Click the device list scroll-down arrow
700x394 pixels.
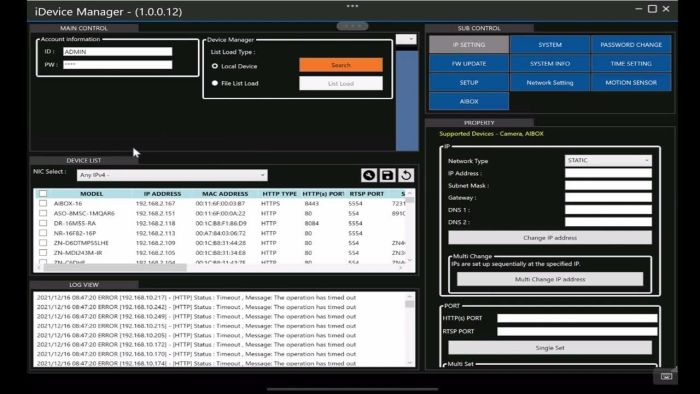click(410, 260)
